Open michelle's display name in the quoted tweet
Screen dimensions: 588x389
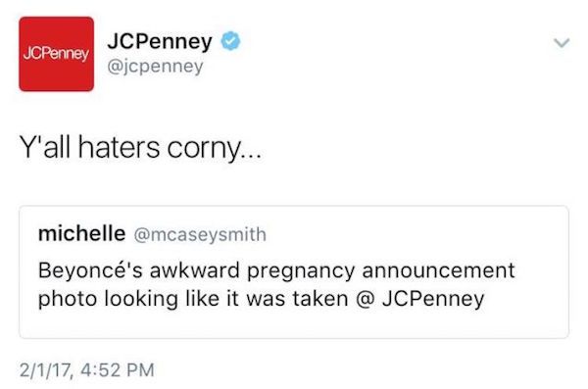click(x=81, y=233)
